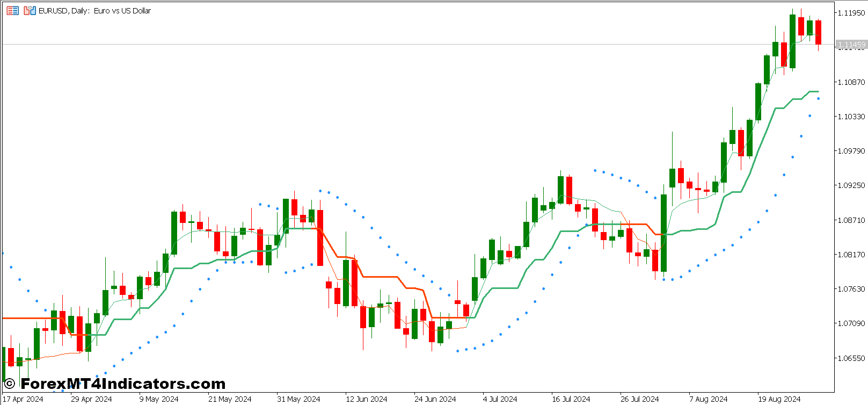Click the 24 Jun 2024 time axis label

click(x=435, y=399)
